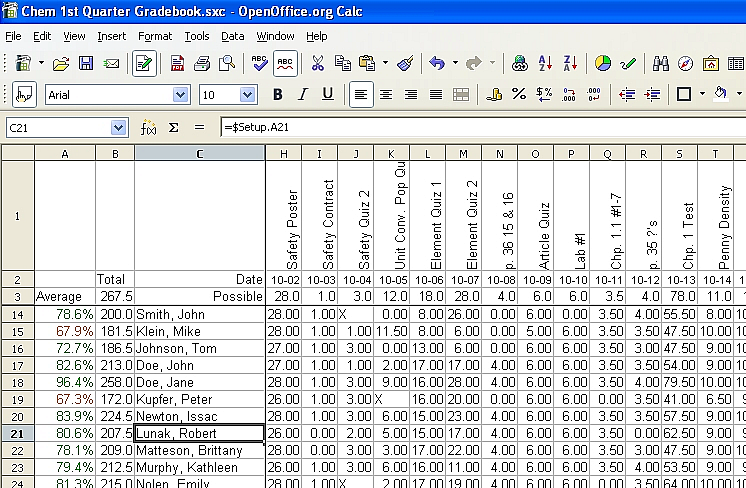The width and height of the screenshot is (746, 488).
Task: Insert Chart with pie chart icon
Action: coord(603,63)
